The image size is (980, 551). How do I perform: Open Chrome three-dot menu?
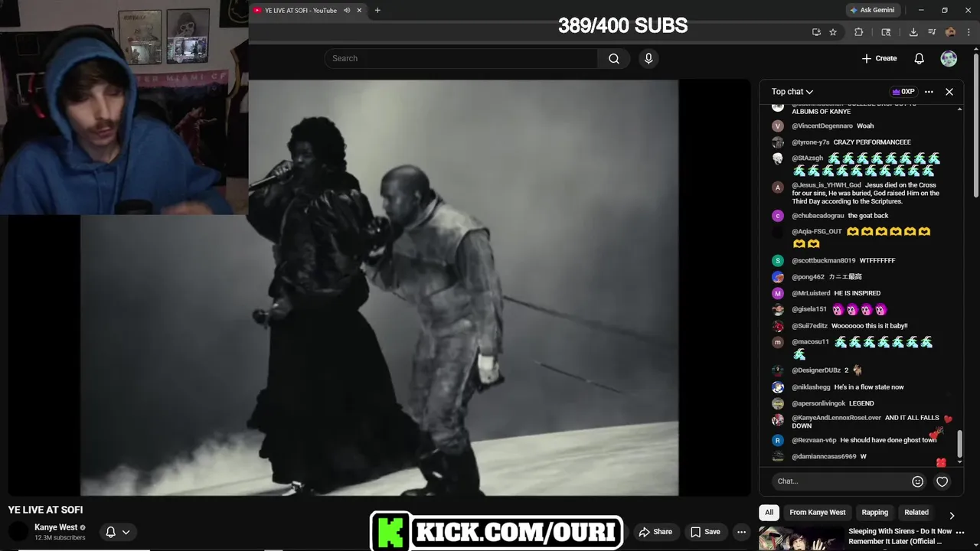tap(969, 32)
